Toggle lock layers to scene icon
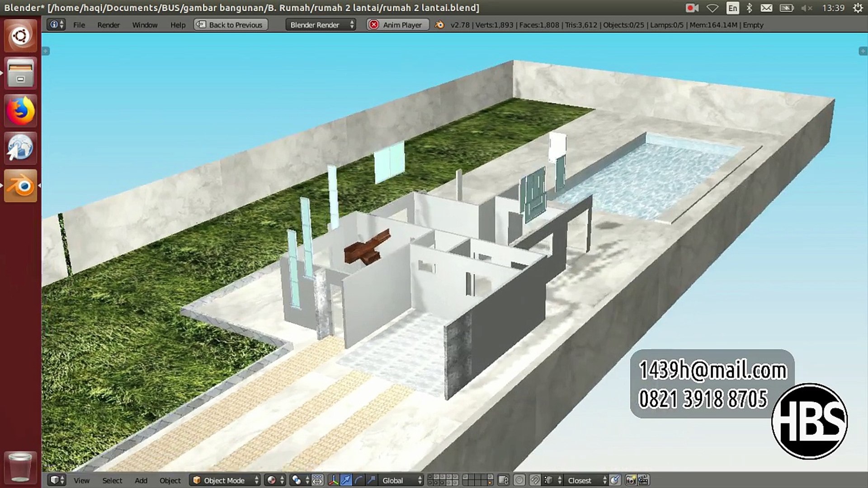 [503, 480]
